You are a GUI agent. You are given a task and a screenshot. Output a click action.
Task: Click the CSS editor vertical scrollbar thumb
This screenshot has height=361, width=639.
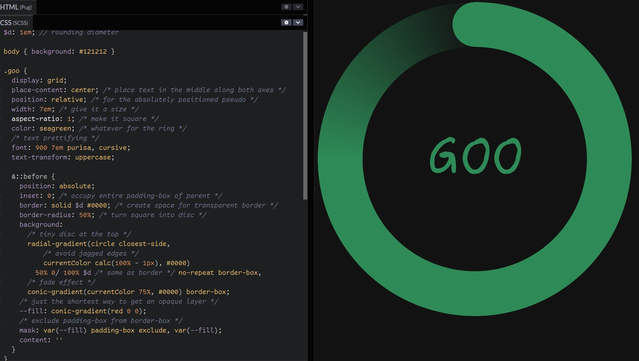click(305, 116)
